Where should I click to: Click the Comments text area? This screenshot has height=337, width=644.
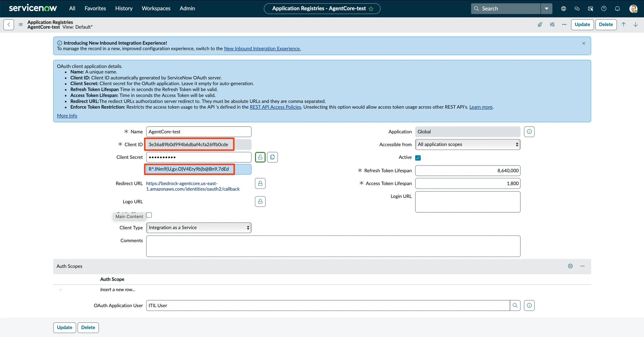[x=333, y=246]
